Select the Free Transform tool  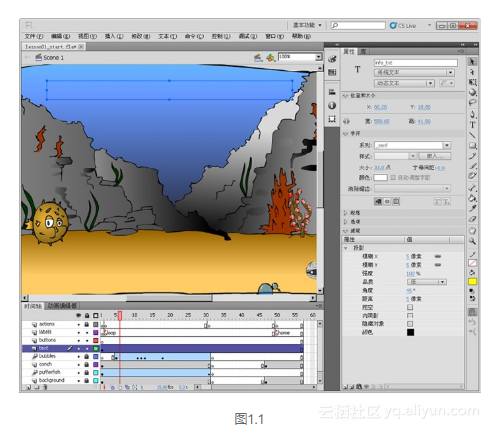(x=472, y=82)
